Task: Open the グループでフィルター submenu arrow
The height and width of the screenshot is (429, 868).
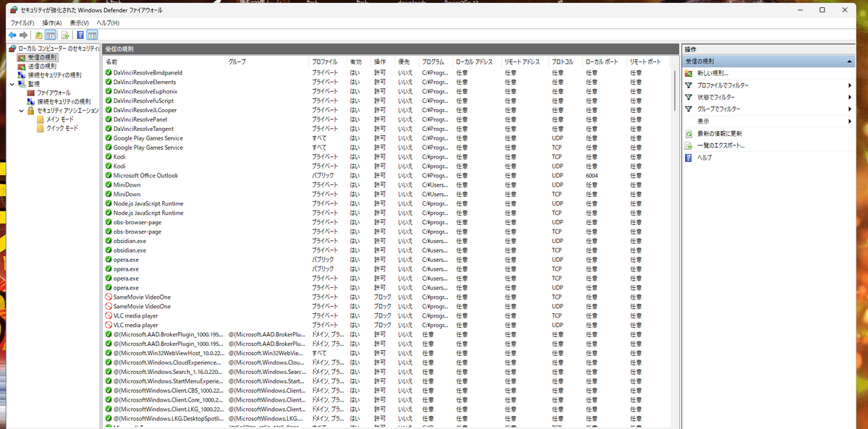Action: click(850, 109)
